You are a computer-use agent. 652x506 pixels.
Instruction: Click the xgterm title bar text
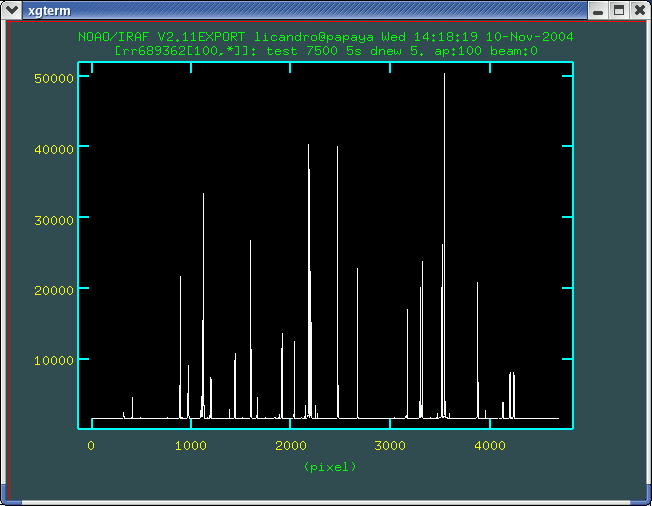coord(45,11)
